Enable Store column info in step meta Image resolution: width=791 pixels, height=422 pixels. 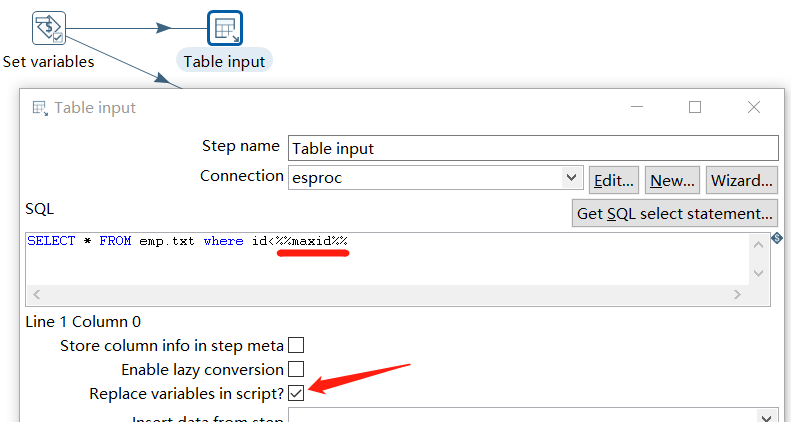[296, 346]
